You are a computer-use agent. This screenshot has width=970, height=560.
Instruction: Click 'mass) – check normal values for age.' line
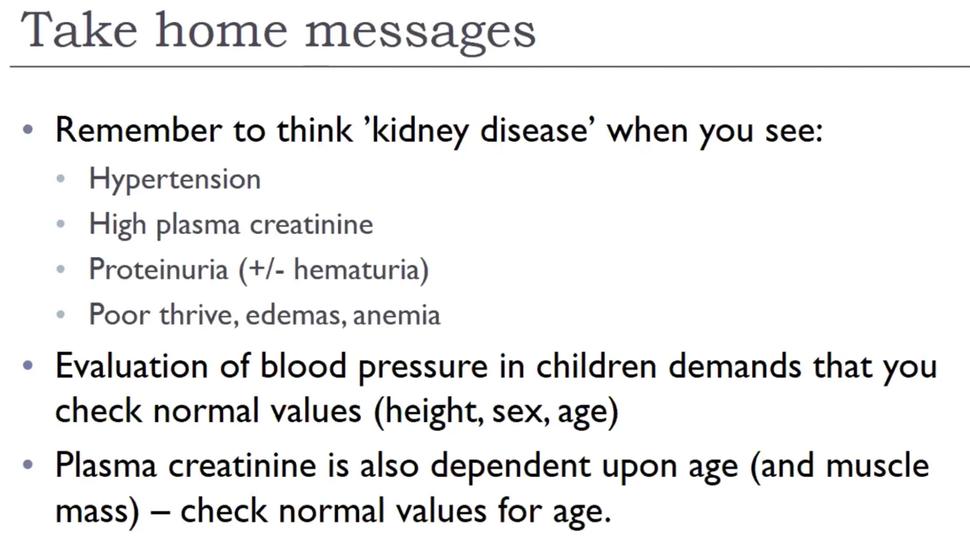pos(333,512)
